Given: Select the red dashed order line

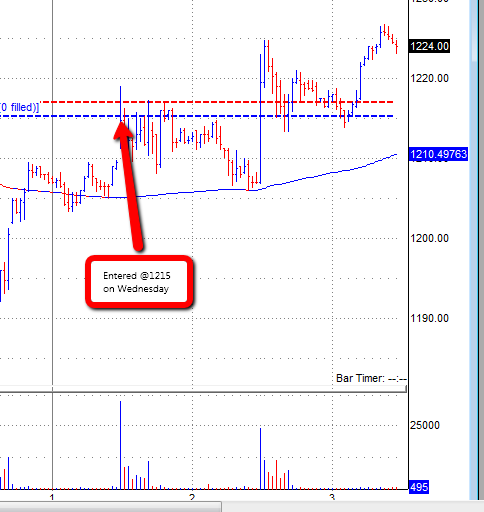Looking at the screenshot, I should tap(217, 102).
